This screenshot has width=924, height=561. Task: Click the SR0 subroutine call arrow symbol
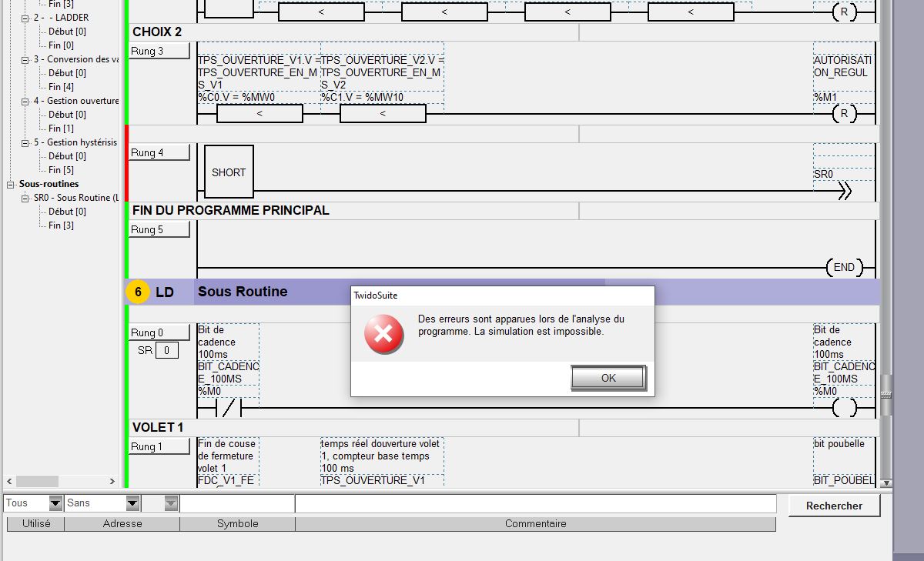(x=844, y=192)
